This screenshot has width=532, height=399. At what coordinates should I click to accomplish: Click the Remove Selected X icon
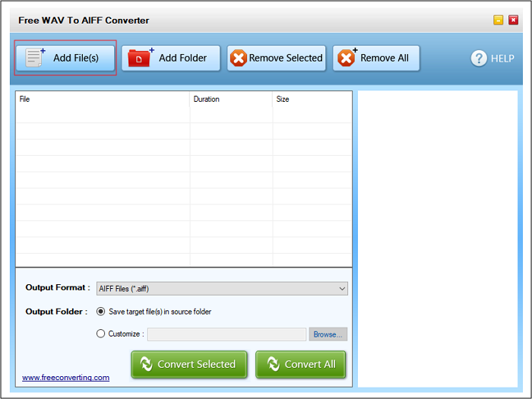pos(239,59)
